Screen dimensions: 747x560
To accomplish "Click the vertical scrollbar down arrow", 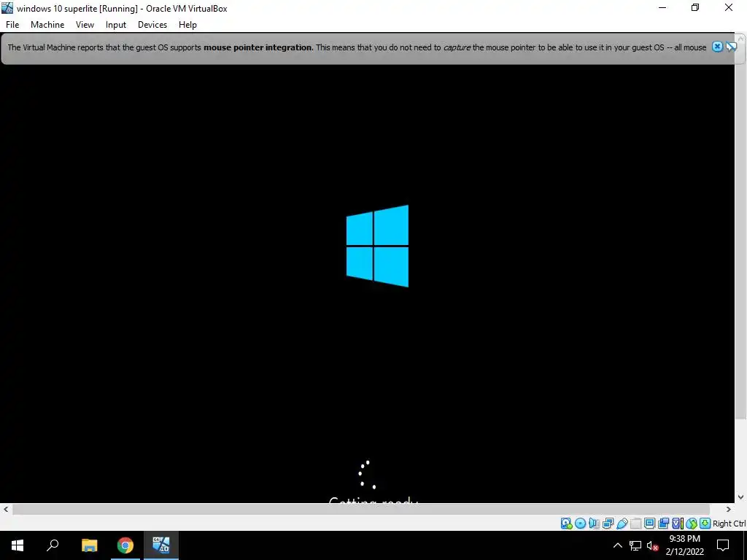I will pyautogui.click(x=741, y=497).
